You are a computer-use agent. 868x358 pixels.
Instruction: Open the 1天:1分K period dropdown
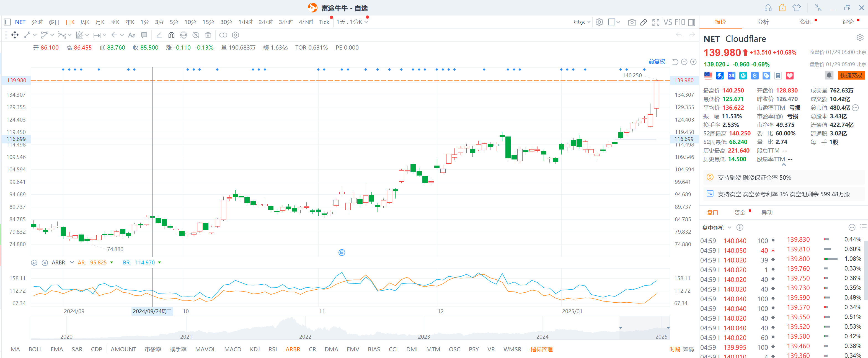click(352, 22)
